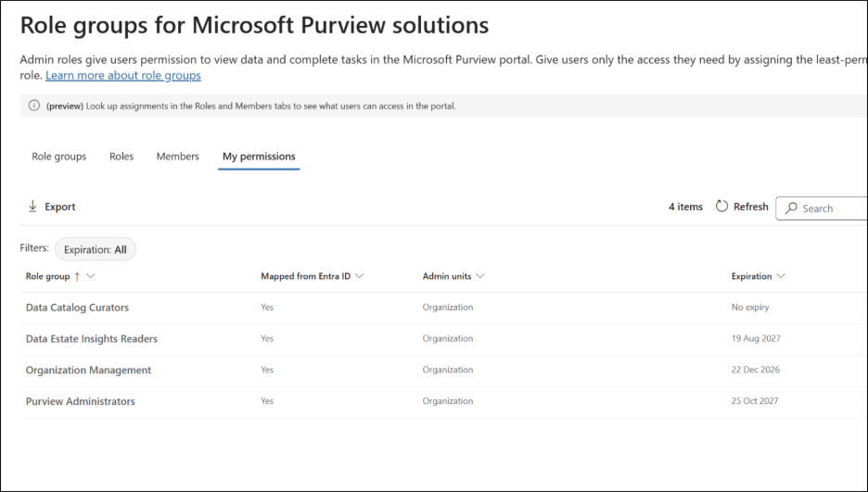Image resolution: width=868 pixels, height=492 pixels.
Task: Open the Role group column dropdown chevron
Action: click(91, 276)
